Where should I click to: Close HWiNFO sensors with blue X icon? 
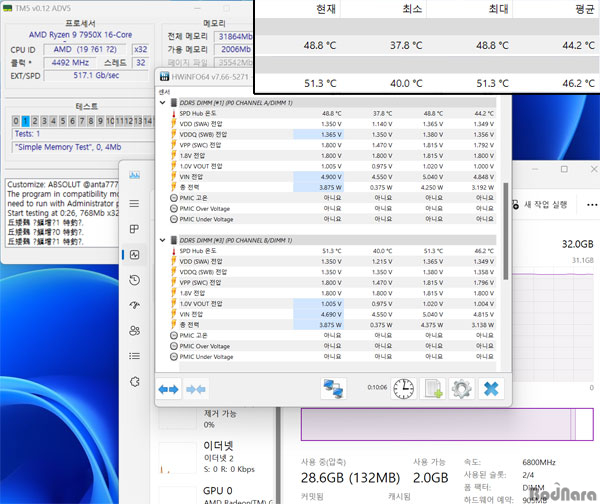[x=491, y=389]
